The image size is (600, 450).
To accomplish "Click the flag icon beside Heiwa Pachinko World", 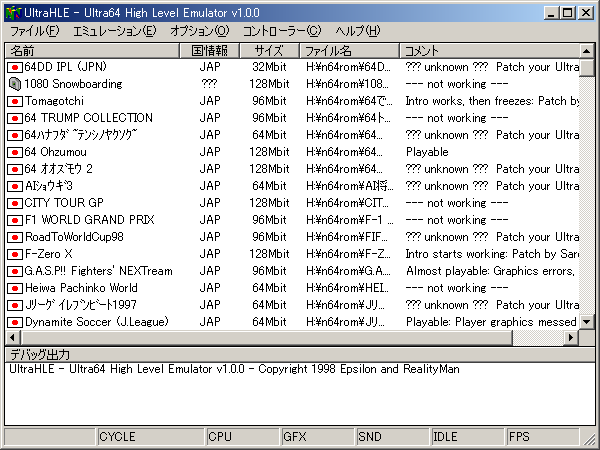I will 15,288.
